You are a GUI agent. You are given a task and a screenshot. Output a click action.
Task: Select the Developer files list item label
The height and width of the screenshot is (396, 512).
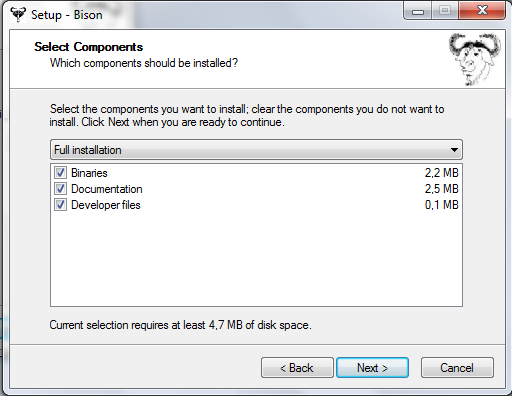coord(106,205)
